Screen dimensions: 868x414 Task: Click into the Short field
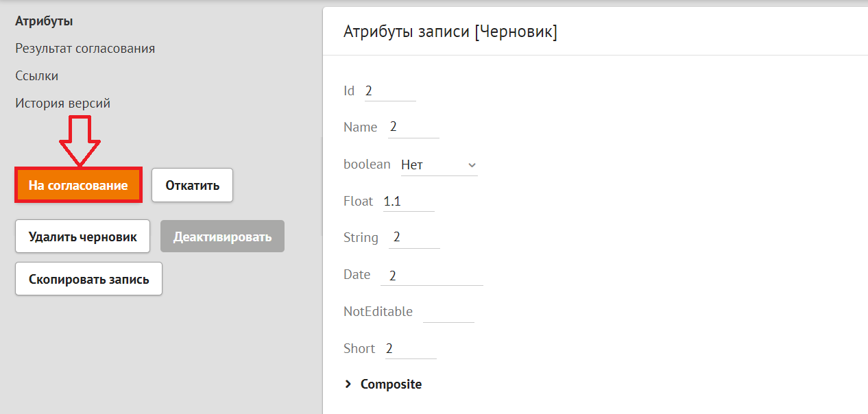tap(410, 349)
